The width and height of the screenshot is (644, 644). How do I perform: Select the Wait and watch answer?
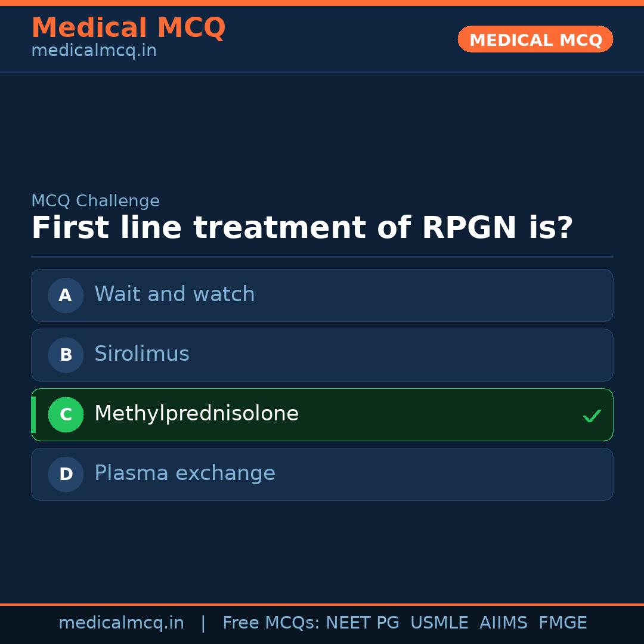174,295
